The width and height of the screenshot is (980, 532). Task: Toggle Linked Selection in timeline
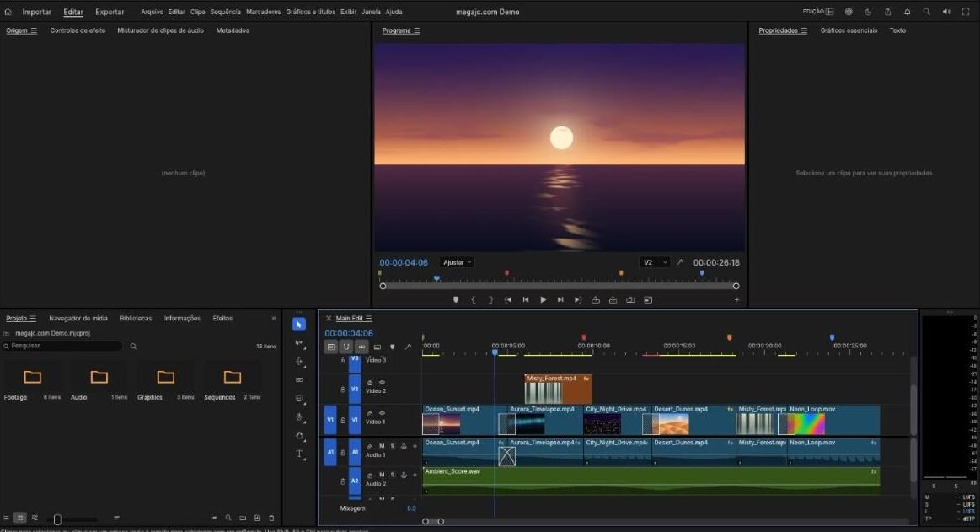pyautogui.click(x=361, y=347)
